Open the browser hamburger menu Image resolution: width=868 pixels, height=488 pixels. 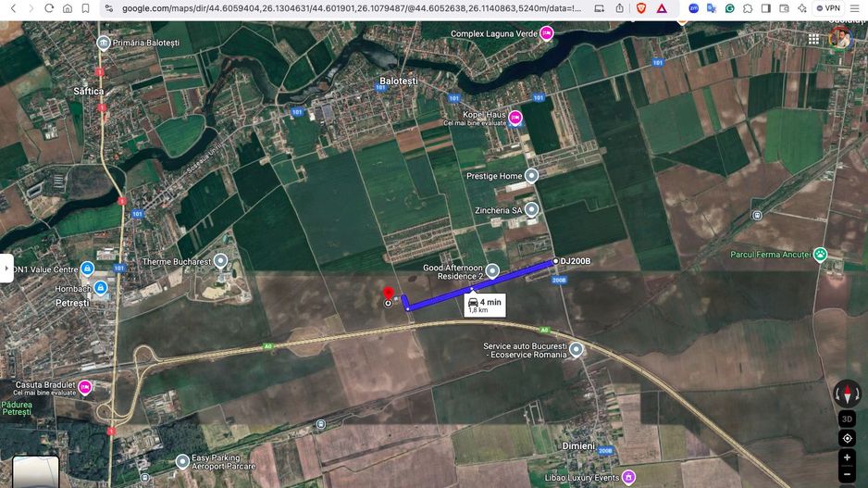coord(855,8)
